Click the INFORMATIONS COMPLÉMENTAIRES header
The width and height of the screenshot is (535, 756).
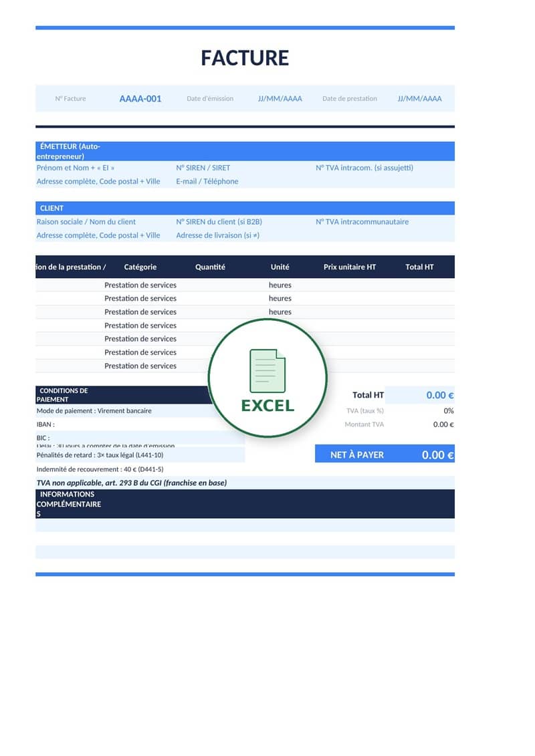tap(245, 504)
